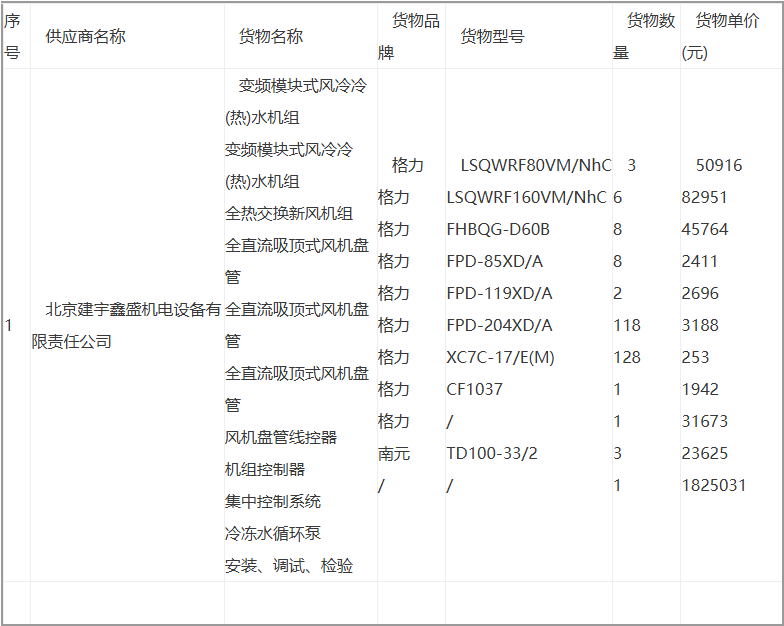Click the brand 南元

(x=394, y=454)
